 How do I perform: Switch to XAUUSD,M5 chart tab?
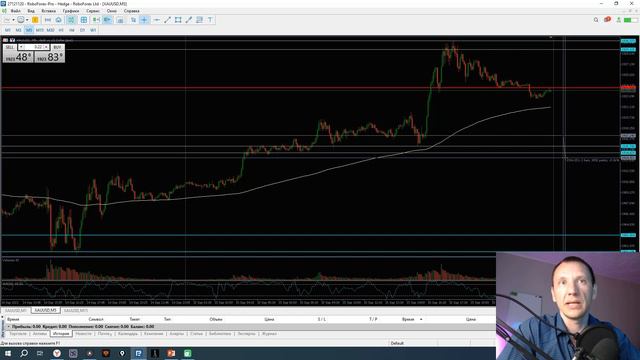pos(45,311)
